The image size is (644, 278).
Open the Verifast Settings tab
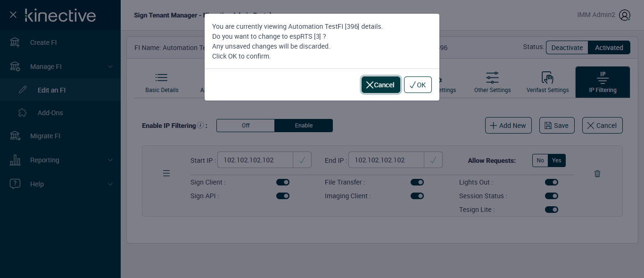(x=547, y=83)
